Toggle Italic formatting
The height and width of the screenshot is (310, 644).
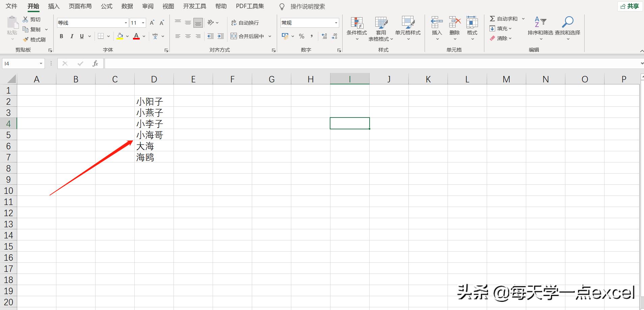pos(72,36)
